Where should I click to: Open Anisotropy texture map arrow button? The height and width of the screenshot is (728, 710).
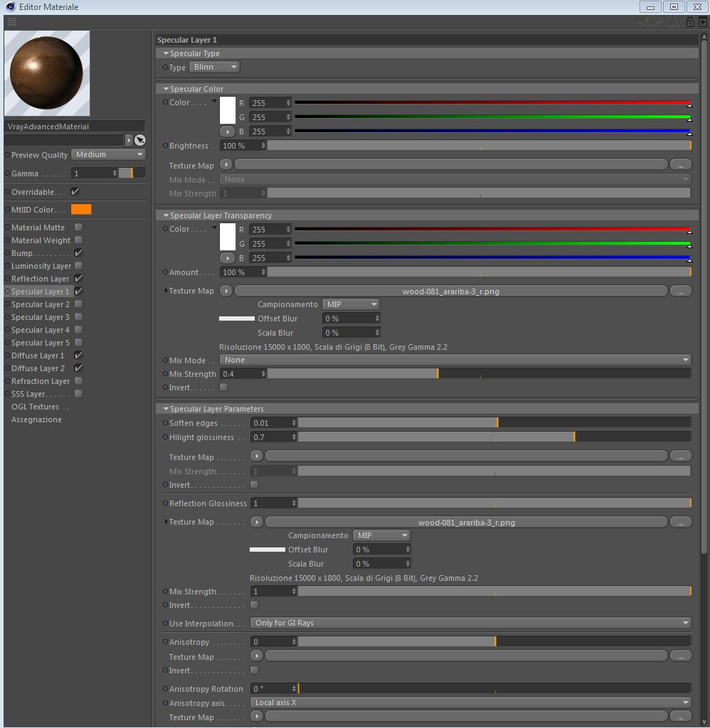(x=257, y=656)
